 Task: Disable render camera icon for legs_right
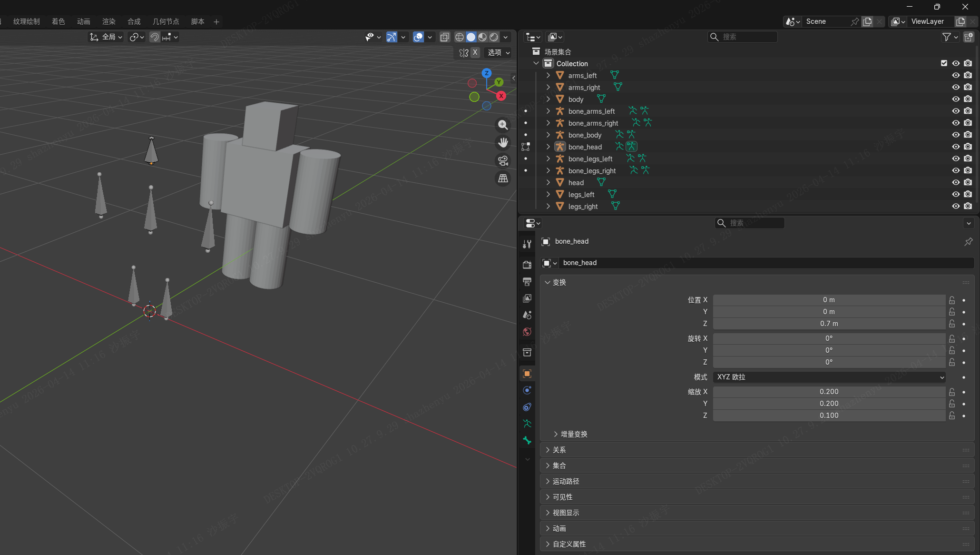(968, 206)
